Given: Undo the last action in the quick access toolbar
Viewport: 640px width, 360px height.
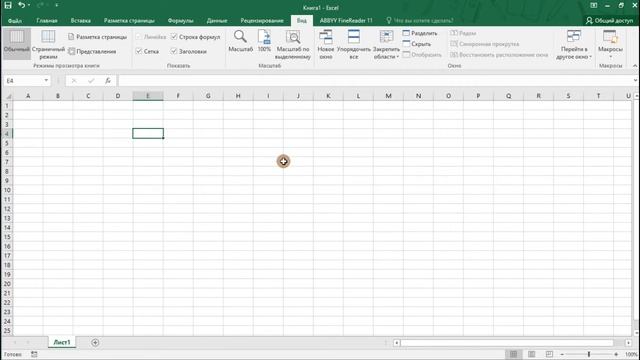Looking at the screenshot, I should click(21, 5).
